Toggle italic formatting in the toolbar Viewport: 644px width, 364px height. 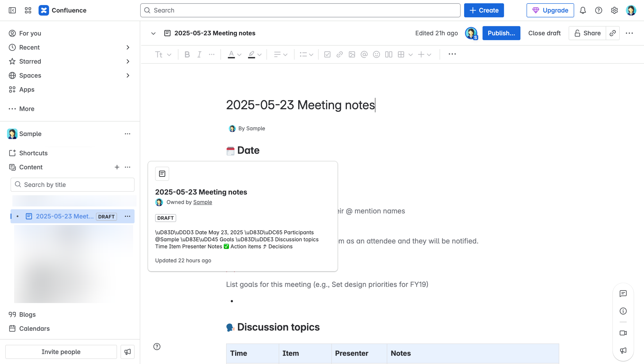(x=199, y=54)
